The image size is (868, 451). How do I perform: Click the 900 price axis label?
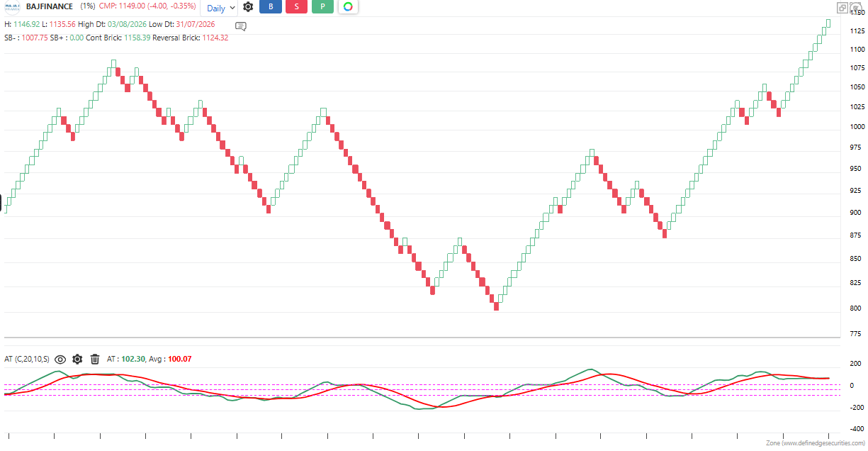click(x=856, y=213)
